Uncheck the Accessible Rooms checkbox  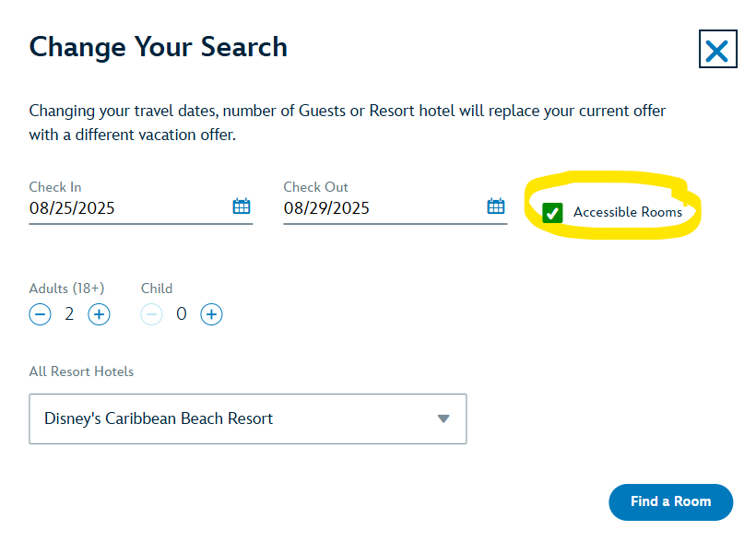(552, 213)
